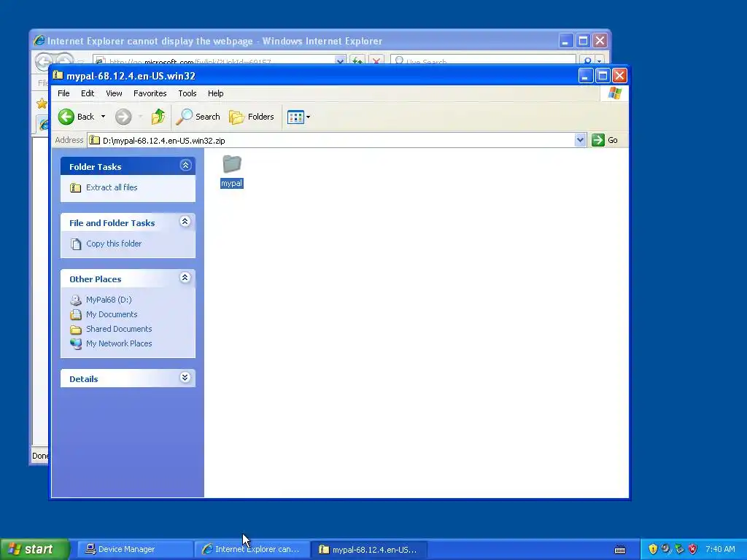This screenshot has height=560, width=747.
Task: Switch to Internet Explorer taskbar button
Action: click(252, 550)
